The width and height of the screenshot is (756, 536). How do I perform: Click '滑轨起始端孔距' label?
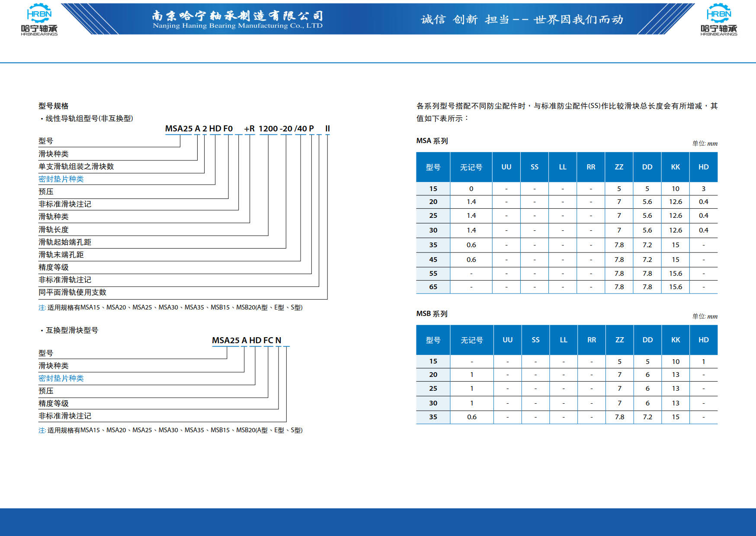click(65, 242)
